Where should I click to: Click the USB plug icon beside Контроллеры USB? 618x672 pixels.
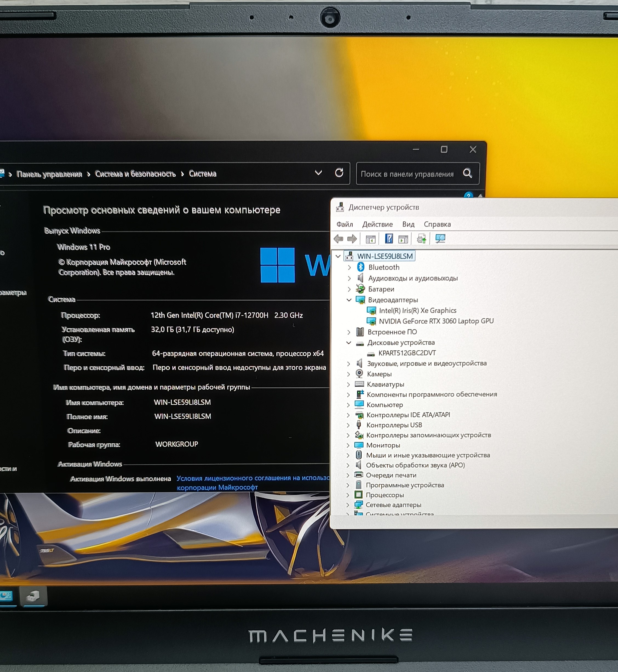coord(359,425)
